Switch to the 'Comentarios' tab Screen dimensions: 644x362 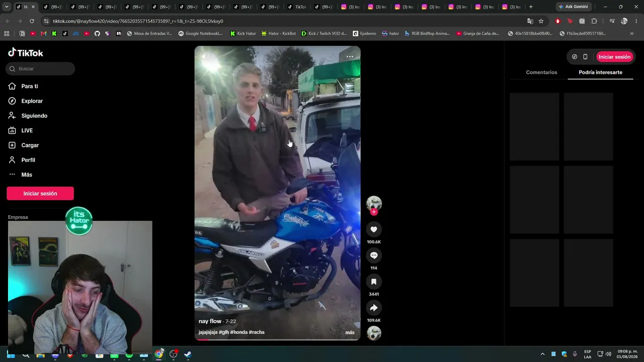(541, 72)
